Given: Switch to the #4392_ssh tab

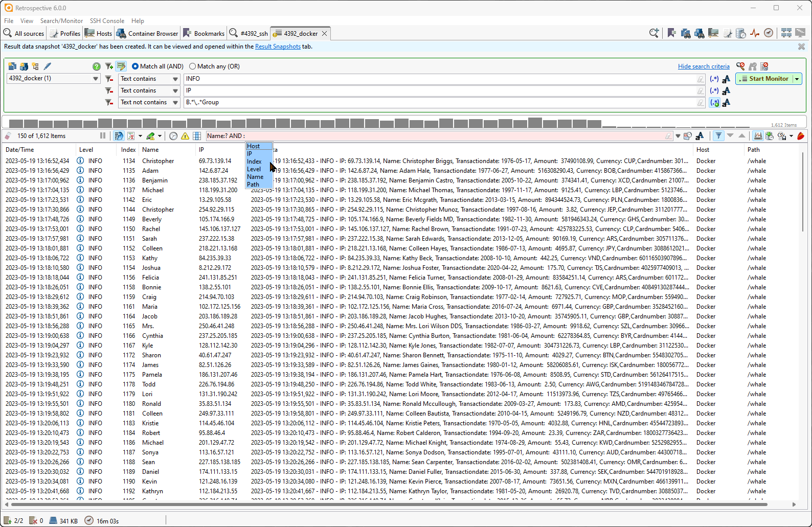Looking at the screenshot, I should click(x=249, y=33).
